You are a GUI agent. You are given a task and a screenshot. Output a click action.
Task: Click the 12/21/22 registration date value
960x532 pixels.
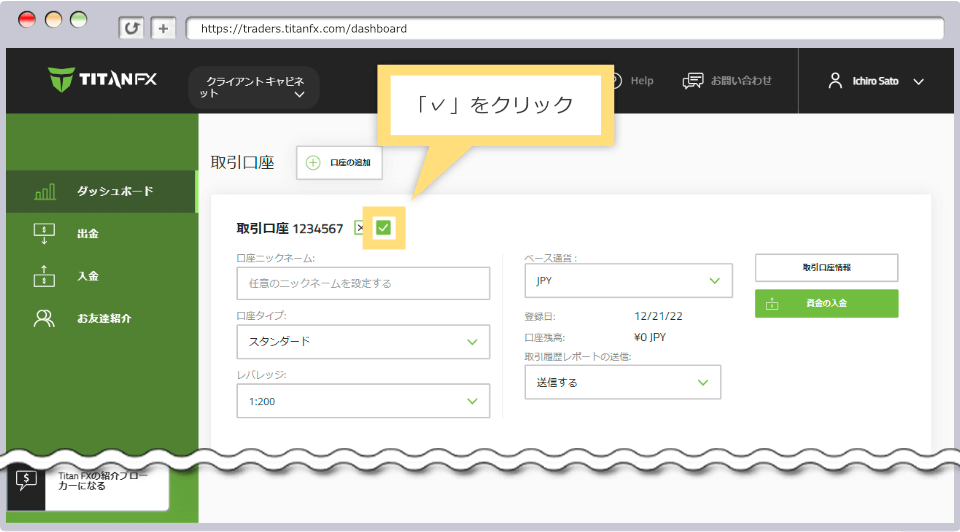[658, 317]
